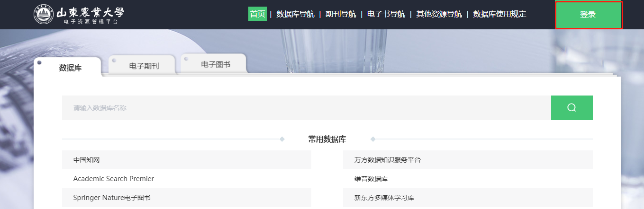This screenshot has width=644, height=209.
Task: Open the 电子书导航 navigation item
Action: (386, 14)
